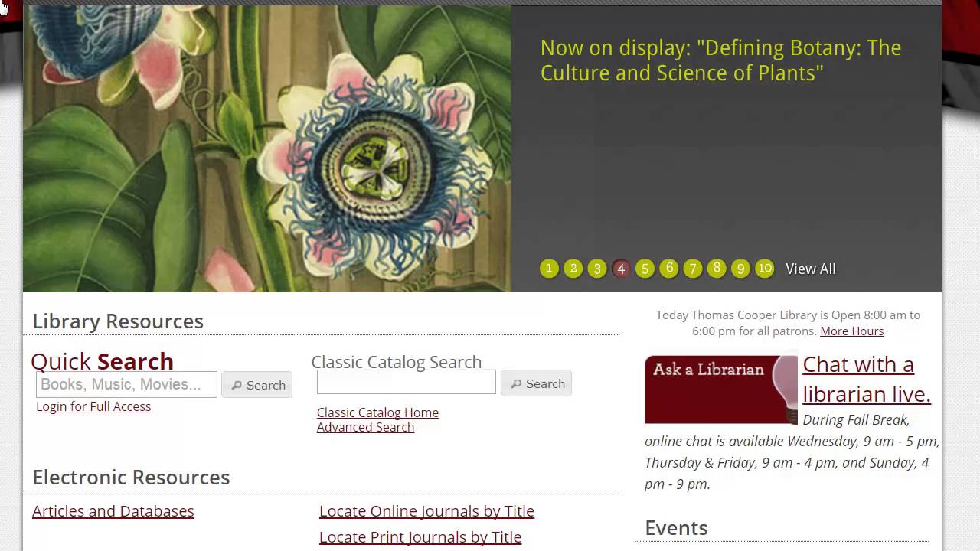Open carousel slide 7

[693, 269]
